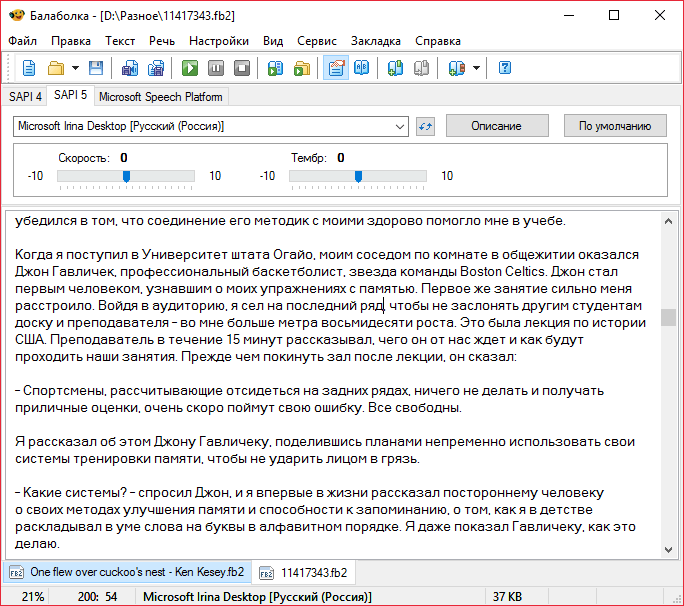The width and height of the screenshot is (684, 606).
Task: Expand the Microsoft Irina Desktop voice dropdown
Action: click(399, 127)
